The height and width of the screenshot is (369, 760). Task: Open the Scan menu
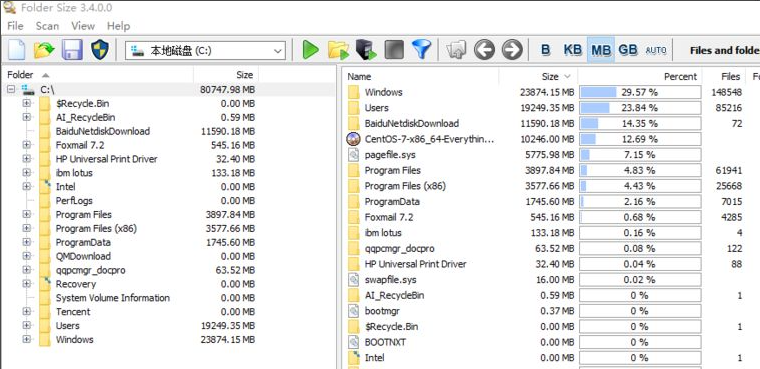(x=47, y=26)
